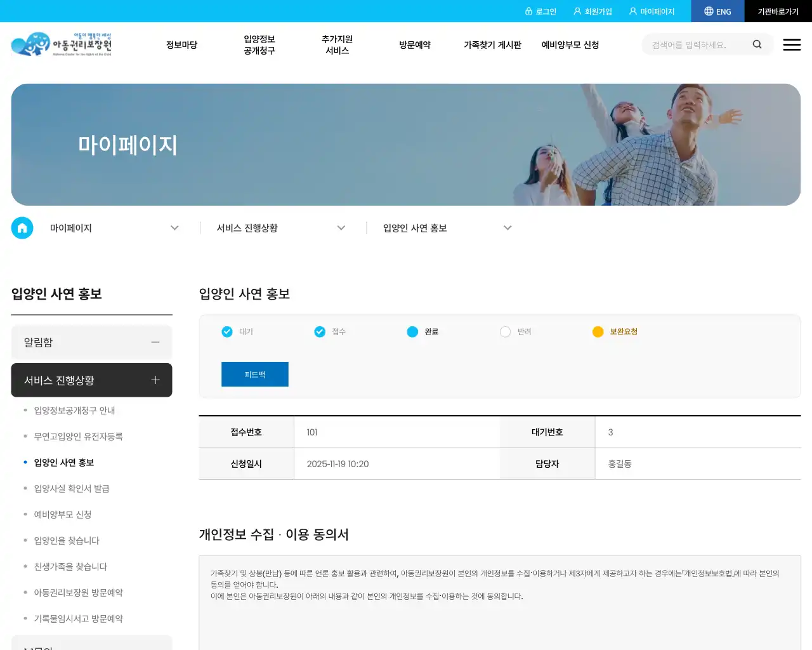Check the 반려 status checkbox
812x650 pixels.
pos(505,331)
